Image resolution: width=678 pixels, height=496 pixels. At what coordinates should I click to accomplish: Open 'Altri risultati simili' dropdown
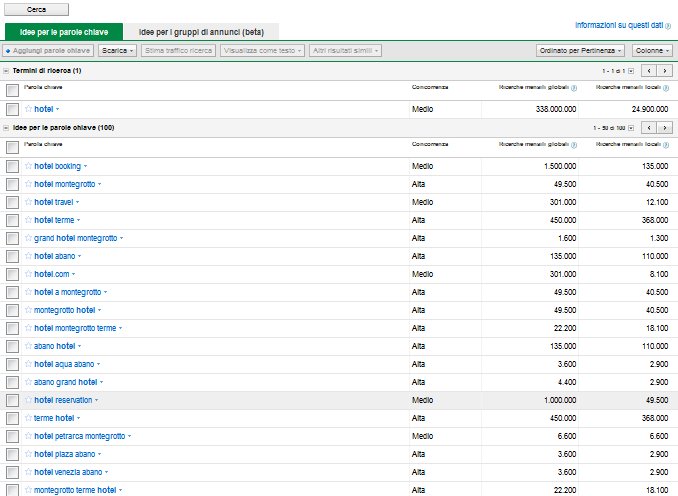point(345,51)
